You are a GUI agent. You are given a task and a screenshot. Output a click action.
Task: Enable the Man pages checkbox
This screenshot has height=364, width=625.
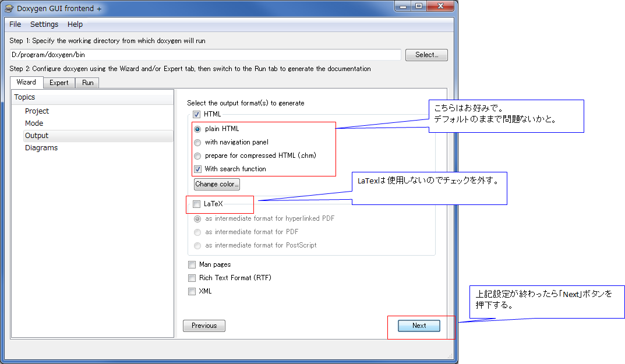[192, 265]
